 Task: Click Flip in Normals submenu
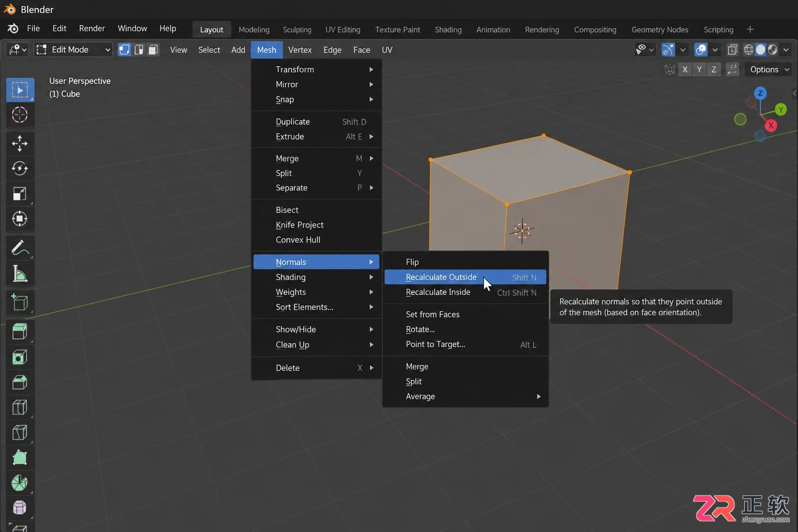[465, 262]
